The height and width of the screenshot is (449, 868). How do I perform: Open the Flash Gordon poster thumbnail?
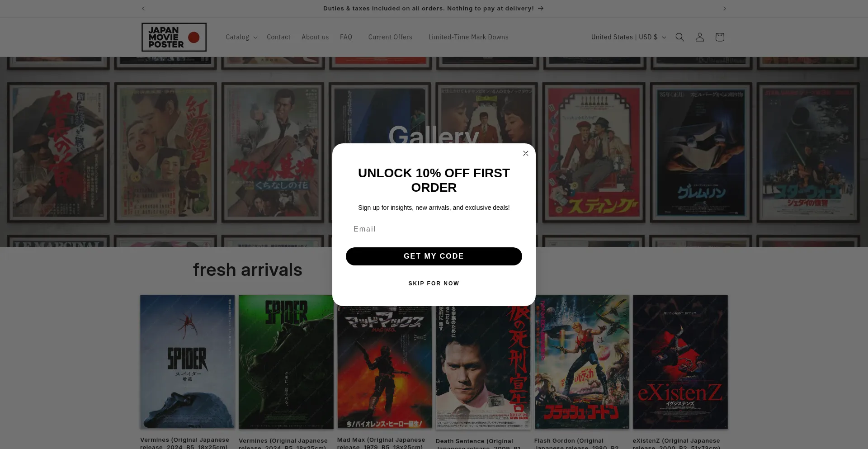[x=581, y=362]
